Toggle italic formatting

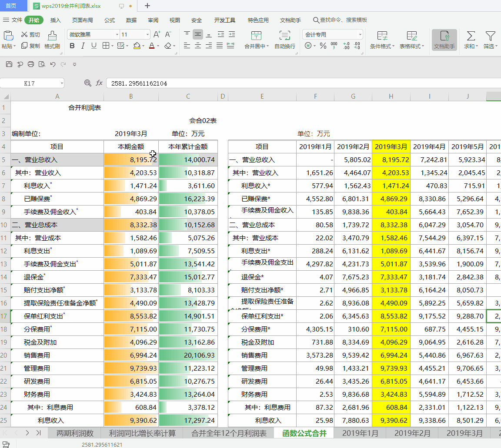(x=83, y=46)
